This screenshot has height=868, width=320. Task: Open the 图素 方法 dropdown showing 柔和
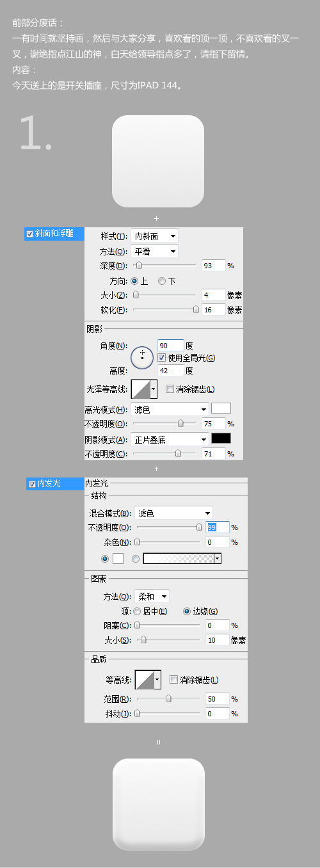pyautogui.click(x=152, y=596)
